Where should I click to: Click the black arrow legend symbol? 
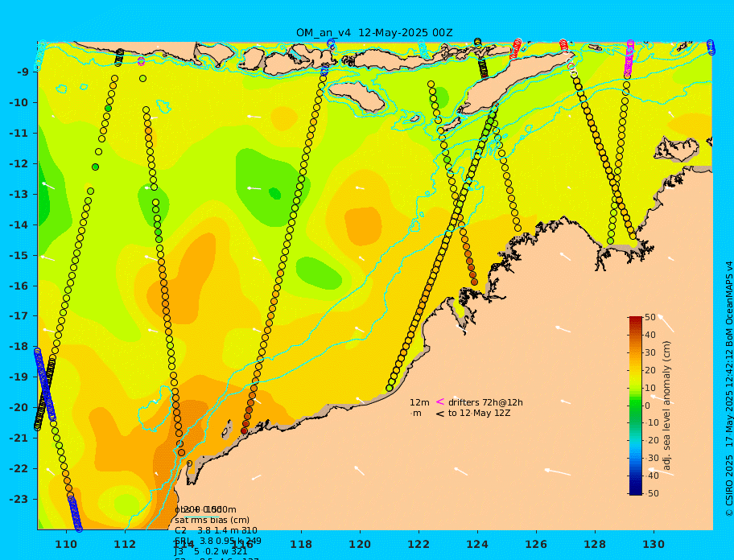coord(440,414)
